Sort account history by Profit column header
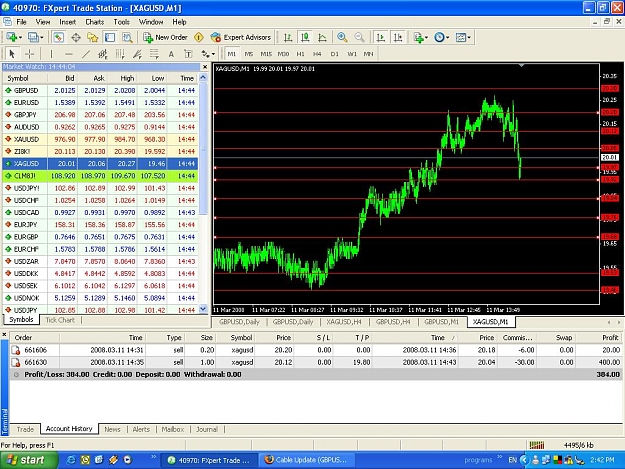 [597, 338]
